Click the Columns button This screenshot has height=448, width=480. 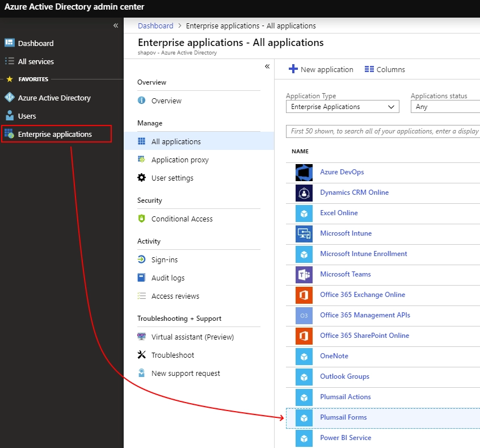(x=385, y=69)
